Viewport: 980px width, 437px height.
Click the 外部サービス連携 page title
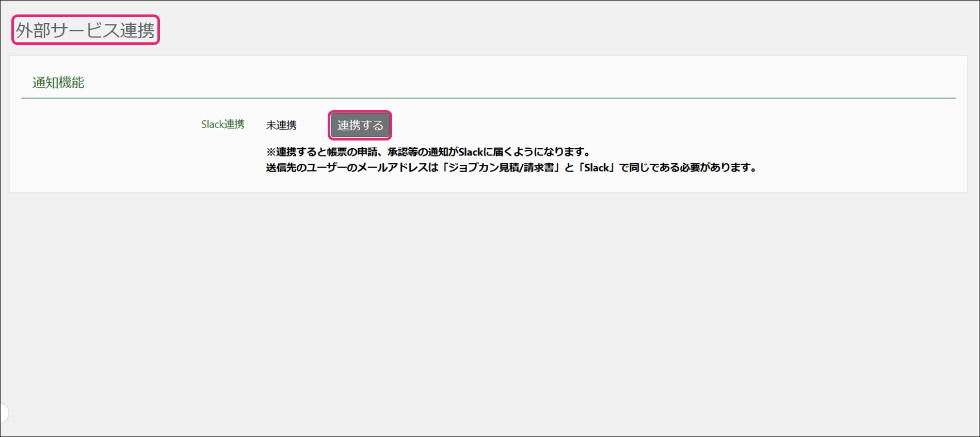(85, 30)
